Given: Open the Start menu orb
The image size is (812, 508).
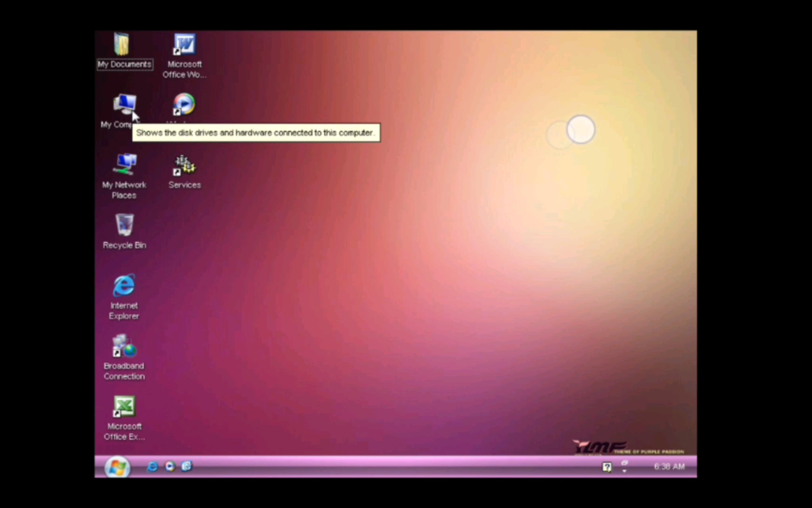Looking at the screenshot, I should pyautogui.click(x=117, y=467).
